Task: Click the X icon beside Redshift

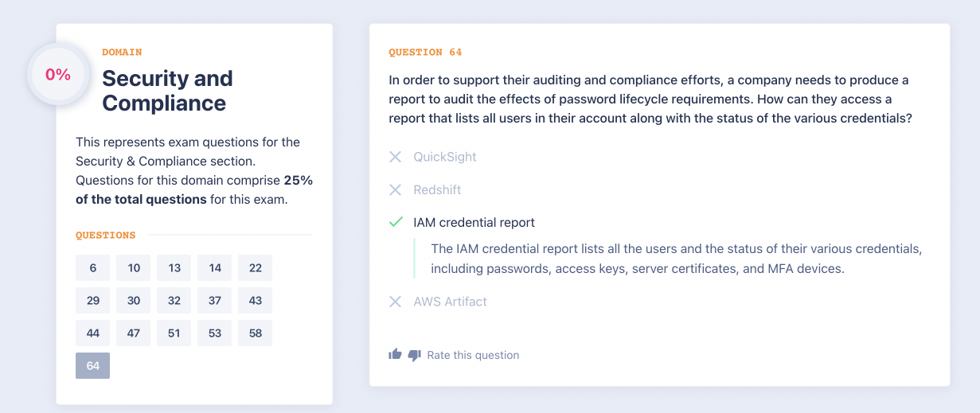Action: [x=395, y=190]
